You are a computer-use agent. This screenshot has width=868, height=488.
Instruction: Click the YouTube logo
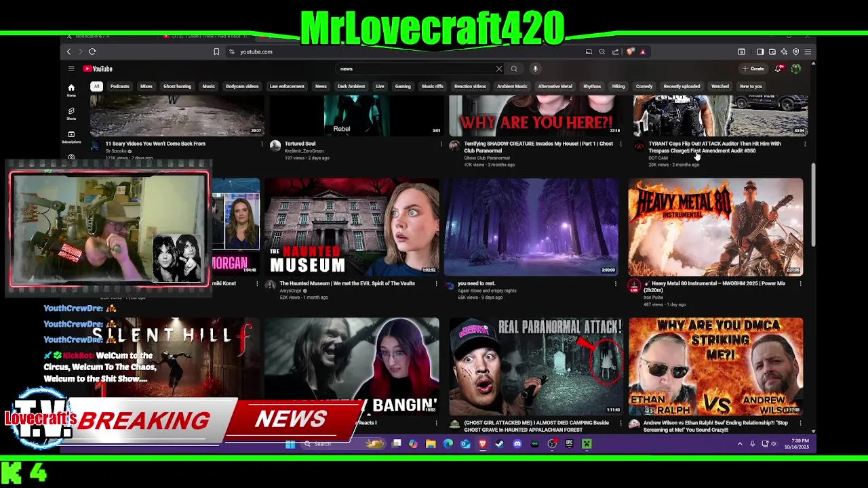[98, 68]
